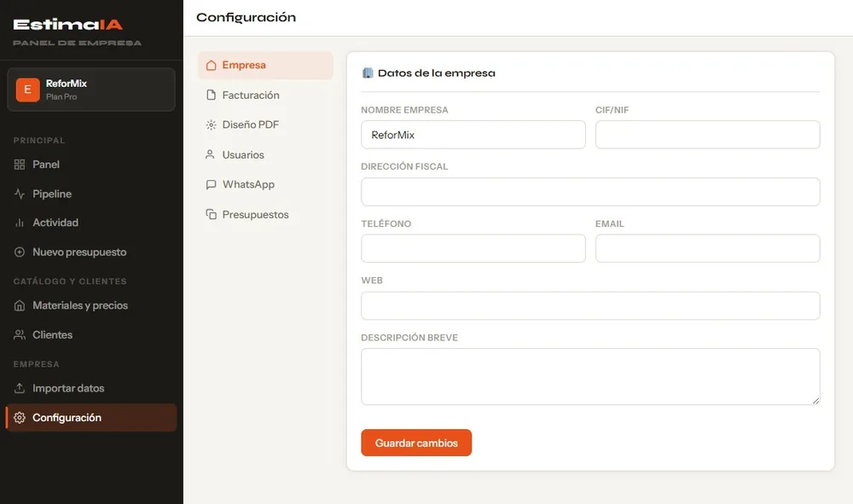Click the orange E company avatar

[x=28, y=90]
